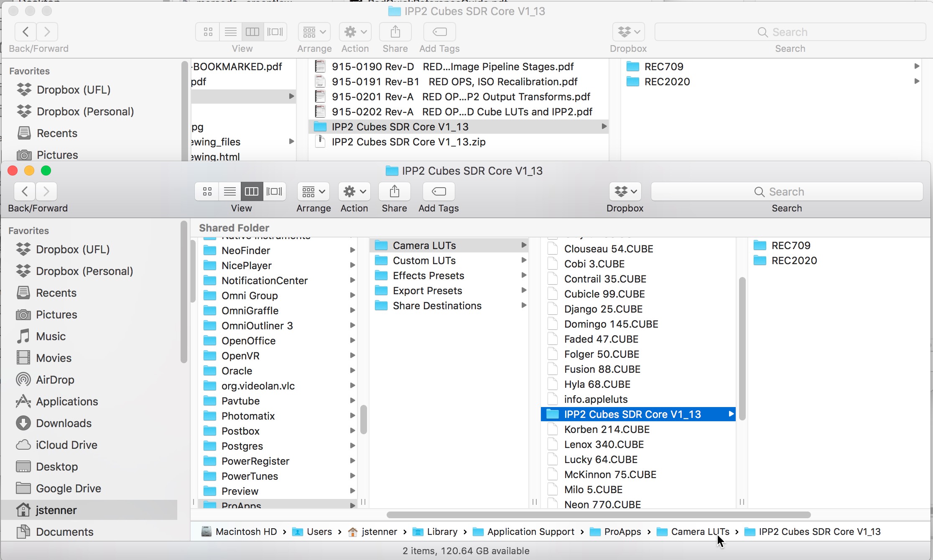The image size is (933, 560).
Task: Switch front window to icon view
Action: (207, 192)
